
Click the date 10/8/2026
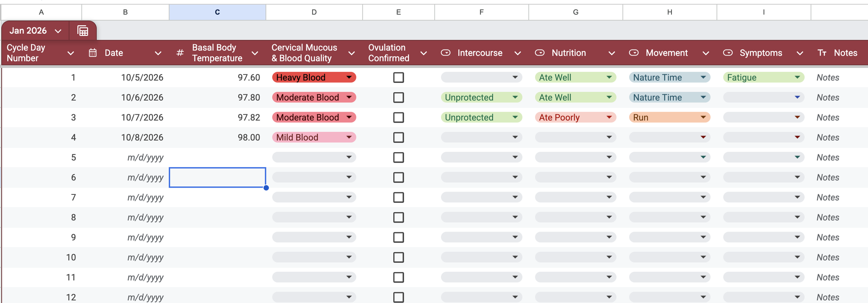pos(142,137)
